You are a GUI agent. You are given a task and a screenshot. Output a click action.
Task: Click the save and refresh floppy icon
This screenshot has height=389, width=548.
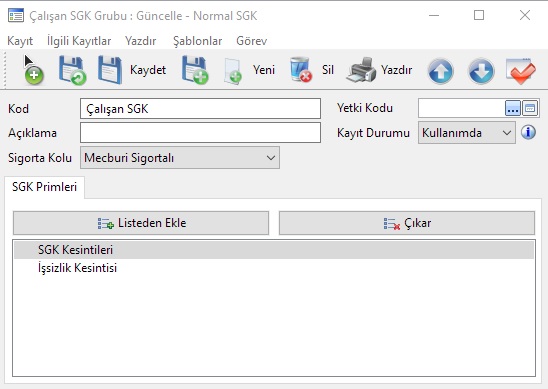point(72,71)
